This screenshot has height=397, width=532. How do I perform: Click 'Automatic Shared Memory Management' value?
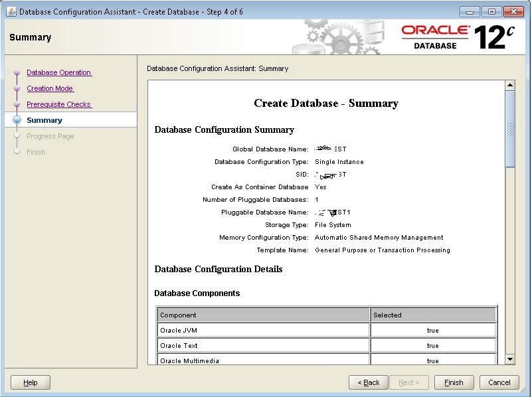[x=379, y=237]
